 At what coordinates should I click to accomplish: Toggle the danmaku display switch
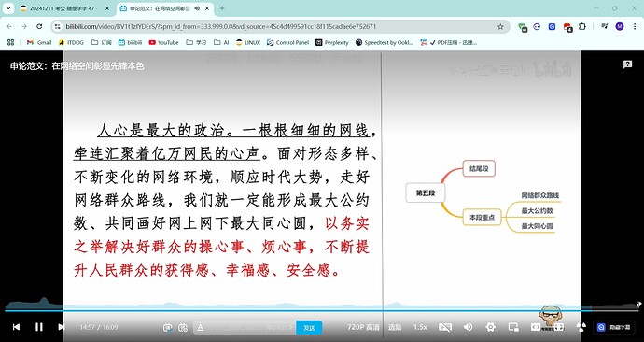(167, 328)
